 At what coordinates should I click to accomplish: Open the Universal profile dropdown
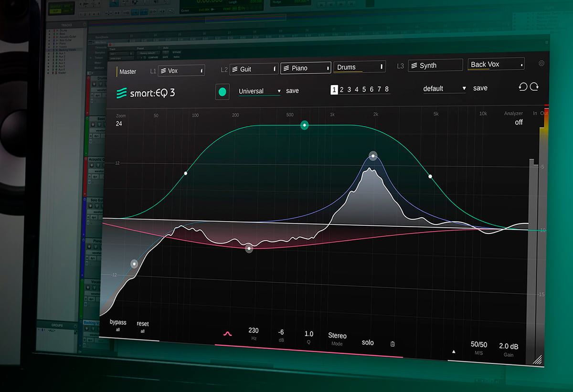(259, 91)
